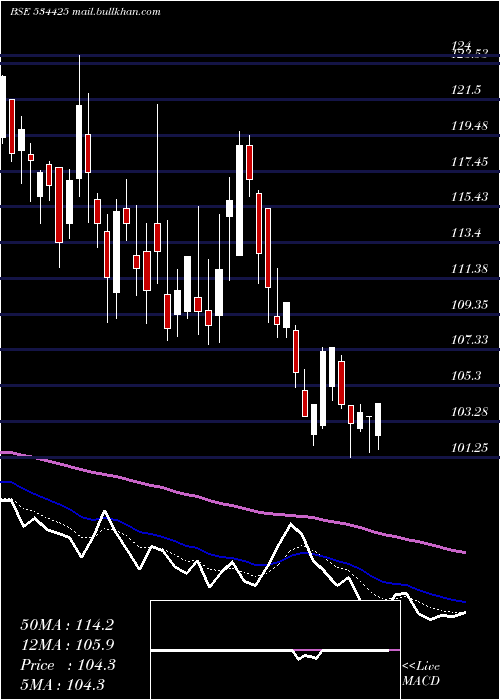The height and width of the screenshot is (700, 500).
Task: Click the 115.43 price axis label
Action: 469,197
